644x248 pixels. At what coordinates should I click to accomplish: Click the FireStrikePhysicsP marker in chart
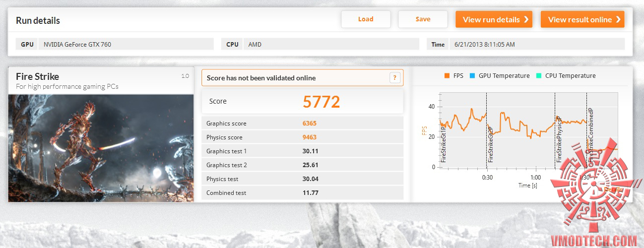click(x=559, y=140)
